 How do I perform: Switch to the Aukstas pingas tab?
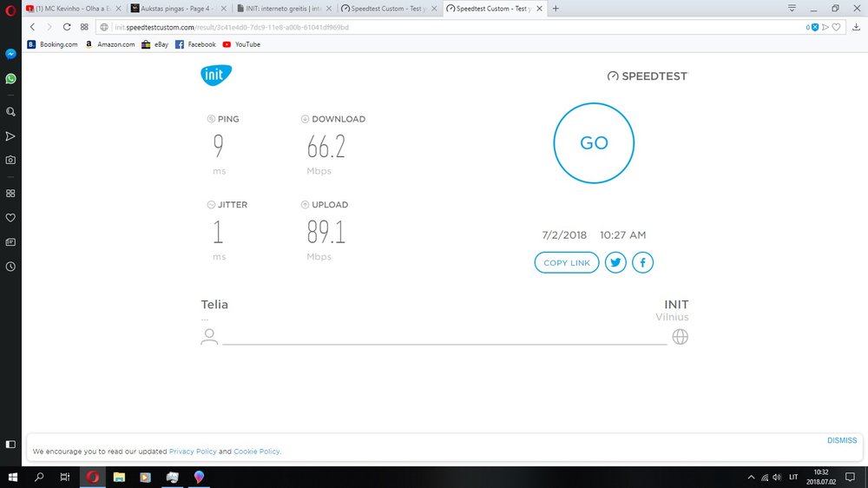[178, 8]
